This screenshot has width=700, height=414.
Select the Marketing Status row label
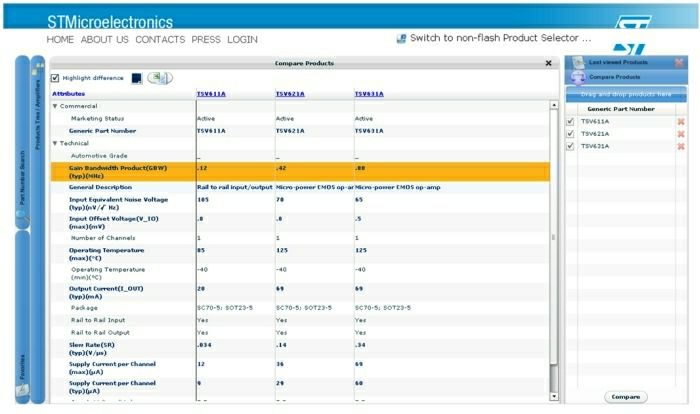[x=97, y=119]
